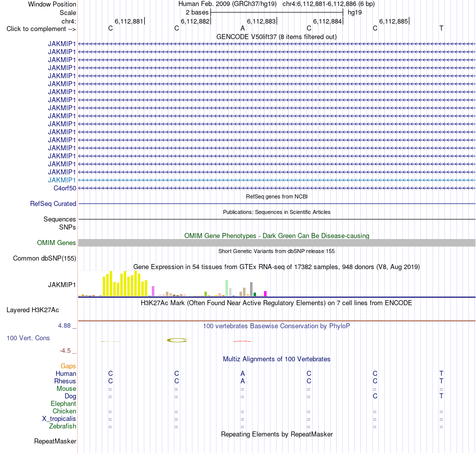Click the Chicken species label
The width and height of the screenshot is (476, 453).
pyautogui.click(x=64, y=411)
